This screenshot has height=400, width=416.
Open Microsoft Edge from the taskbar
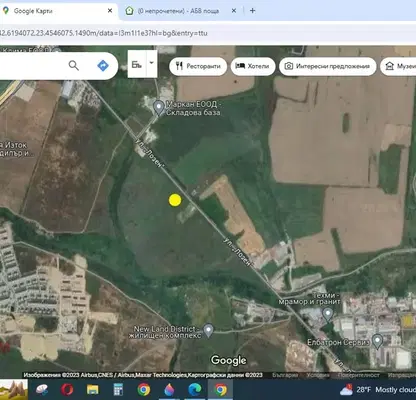(x=195, y=389)
